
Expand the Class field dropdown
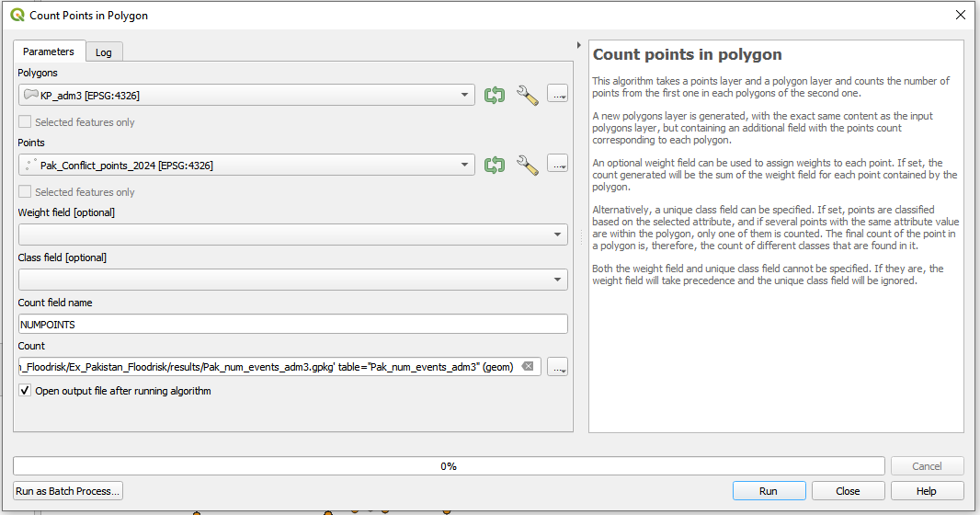[x=292, y=280]
